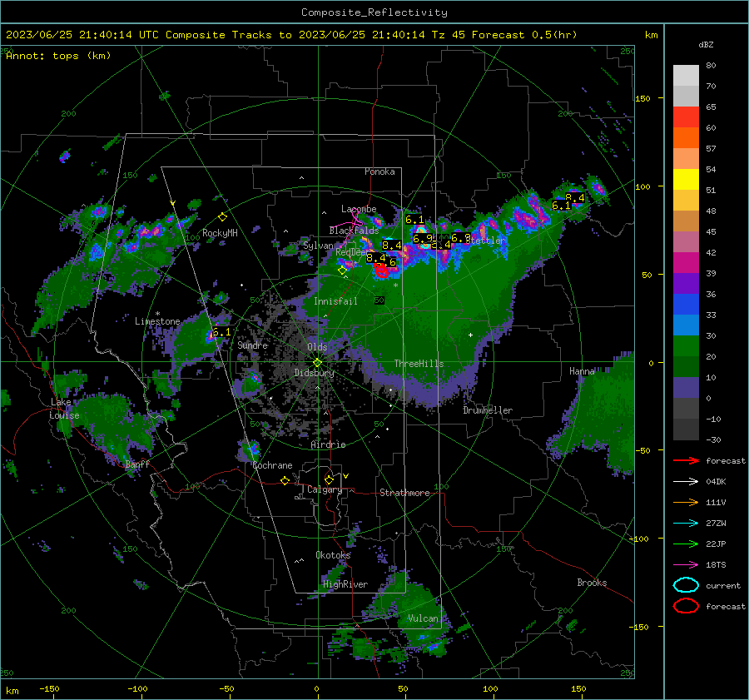Click the Calgary city label
This screenshot has width=749, height=700.
pos(325,489)
